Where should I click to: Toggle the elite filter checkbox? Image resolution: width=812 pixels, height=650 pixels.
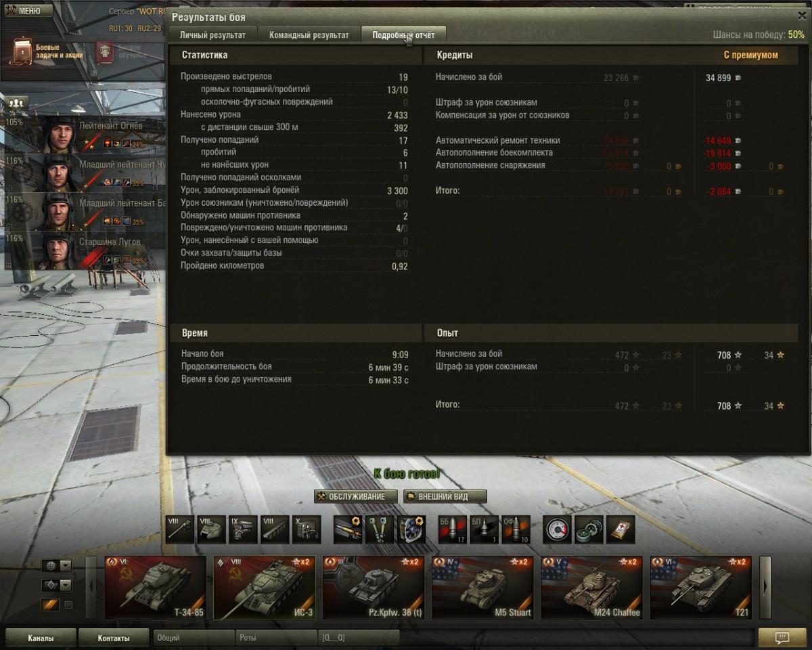point(68,605)
